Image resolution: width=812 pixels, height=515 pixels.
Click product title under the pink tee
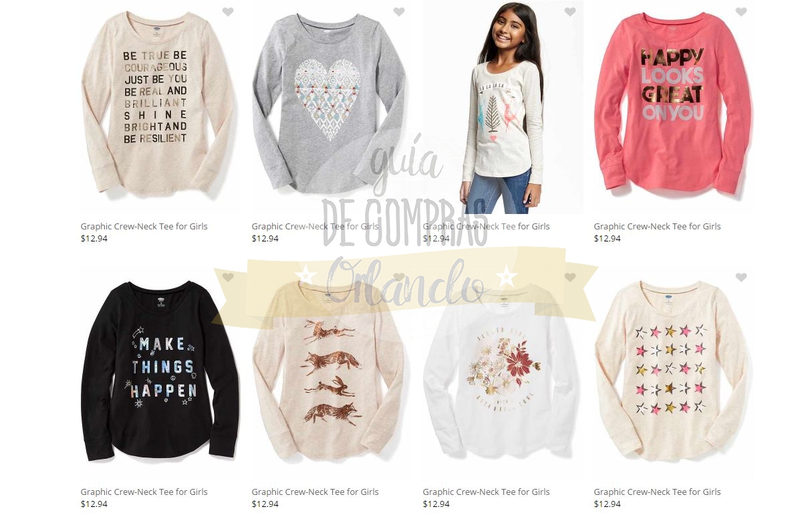657,226
